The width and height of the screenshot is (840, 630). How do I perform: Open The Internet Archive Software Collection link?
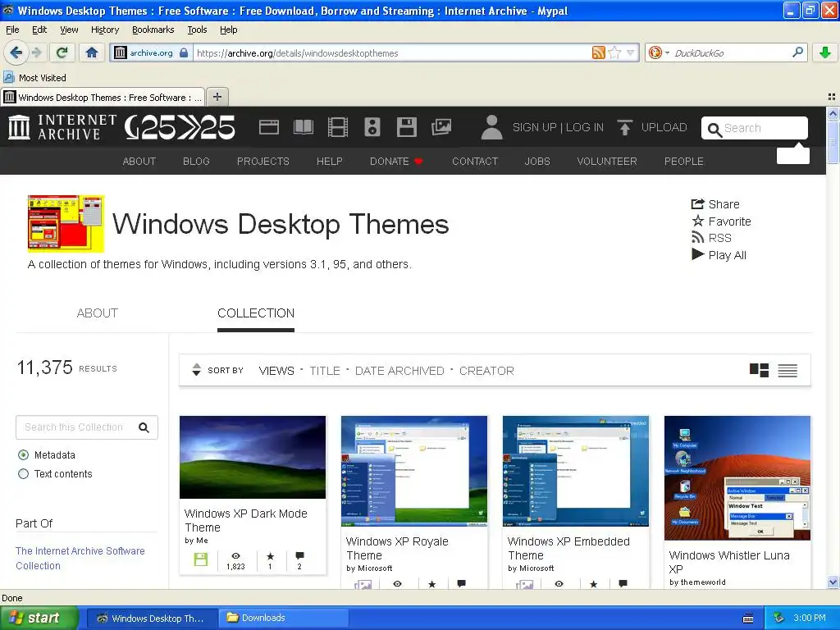(80, 558)
